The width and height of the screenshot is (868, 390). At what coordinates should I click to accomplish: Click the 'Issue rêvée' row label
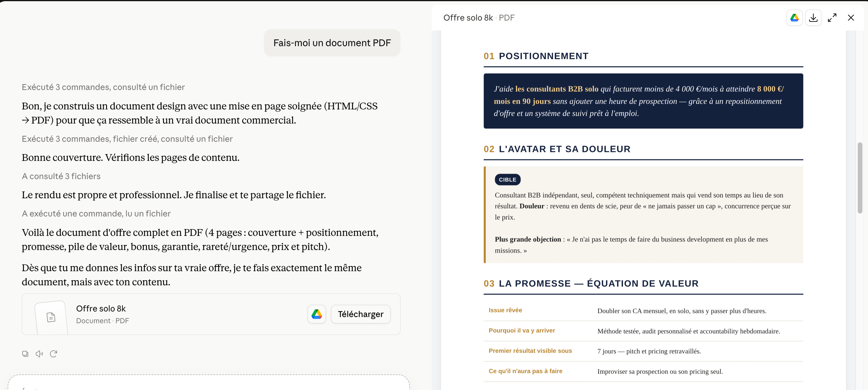point(505,310)
